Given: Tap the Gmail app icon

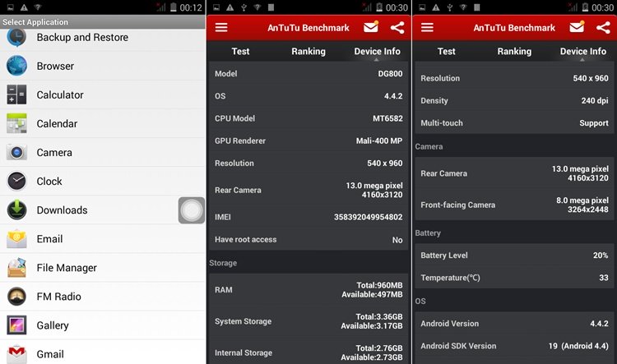Looking at the screenshot, I should tap(16, 353).
